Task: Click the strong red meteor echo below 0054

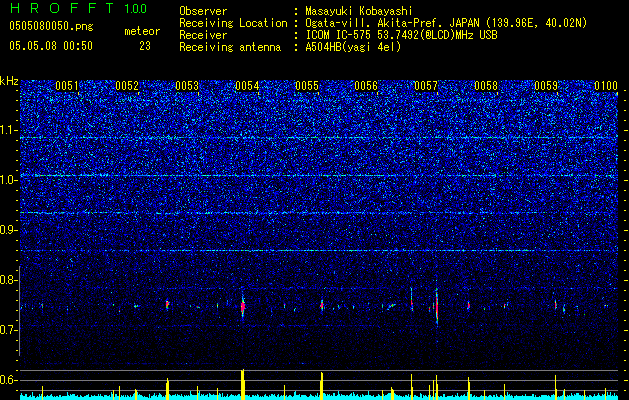Action: 243,307
